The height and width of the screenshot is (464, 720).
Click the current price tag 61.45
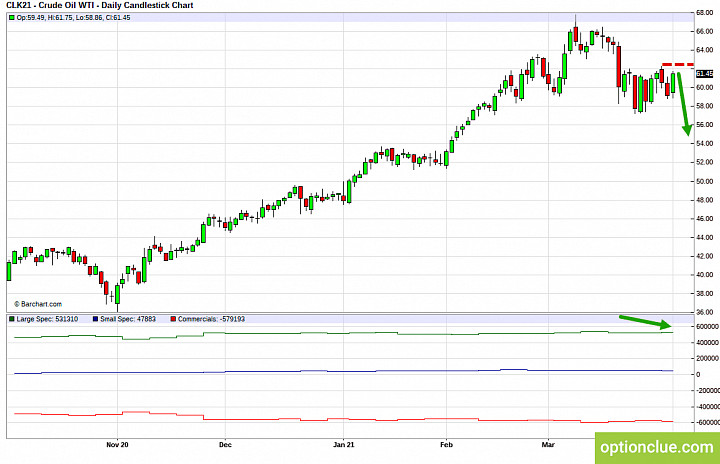[704, 74]
